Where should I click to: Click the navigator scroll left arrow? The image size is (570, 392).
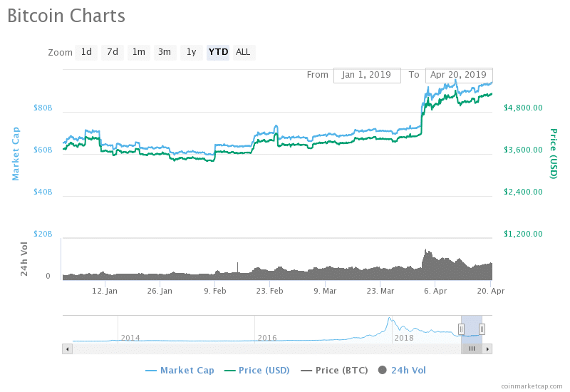click(67, 349)
